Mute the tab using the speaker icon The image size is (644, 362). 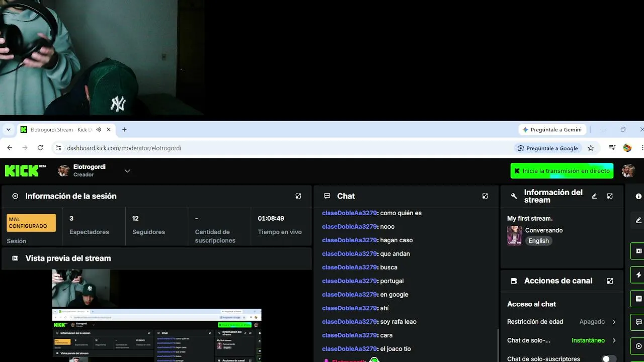99,130
